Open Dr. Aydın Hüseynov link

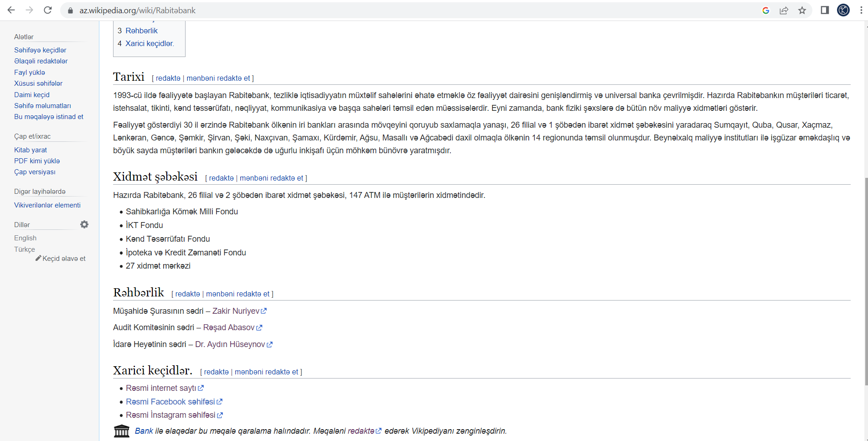230,344
